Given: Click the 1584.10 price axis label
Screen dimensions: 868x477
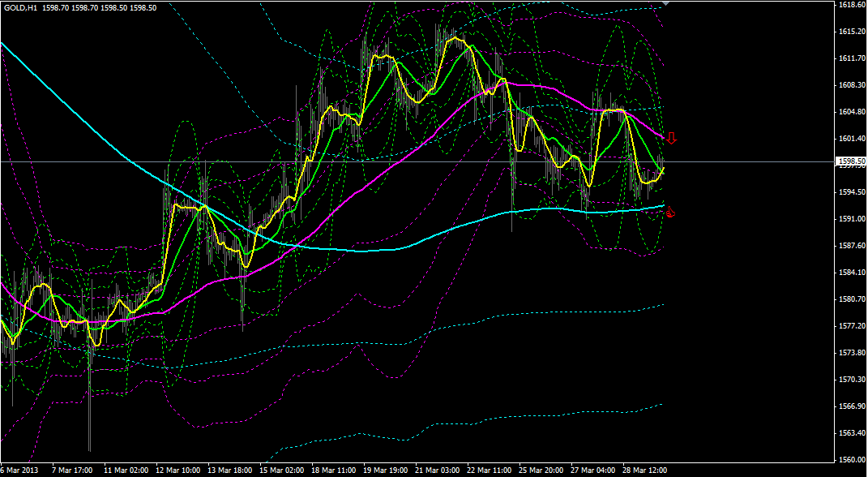Looking at the screenshot, I should point(852,273).
